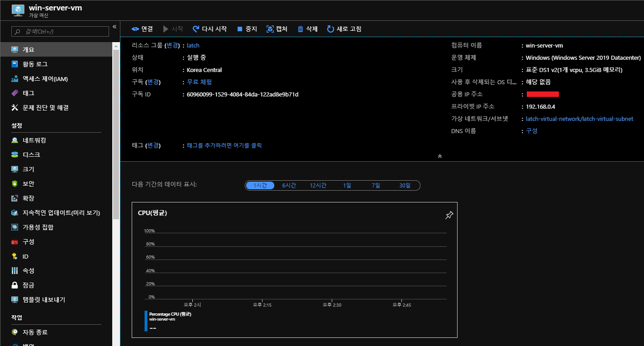Screen dimensions: 644x346
Task: Click the 잠금 lock icon
Action: tap(14, 285)
